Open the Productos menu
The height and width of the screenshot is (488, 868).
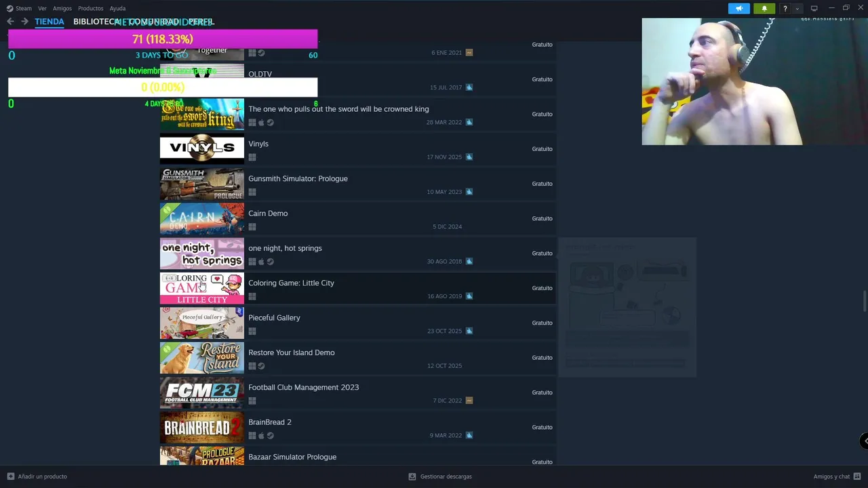[91, 8]
